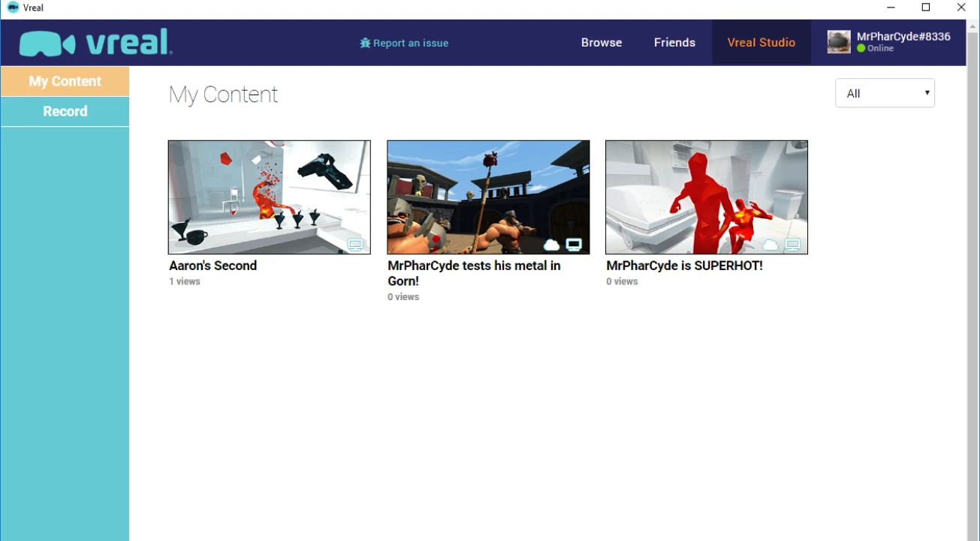Click the MrPharCyde profile avatar
The height and width of the screenshot is (541, 980).
[839, 42]
